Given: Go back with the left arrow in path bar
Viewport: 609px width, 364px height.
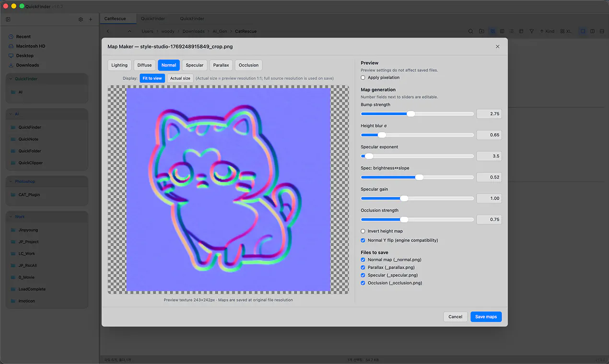Looking at the screenshot, I should tap(108, 31).
